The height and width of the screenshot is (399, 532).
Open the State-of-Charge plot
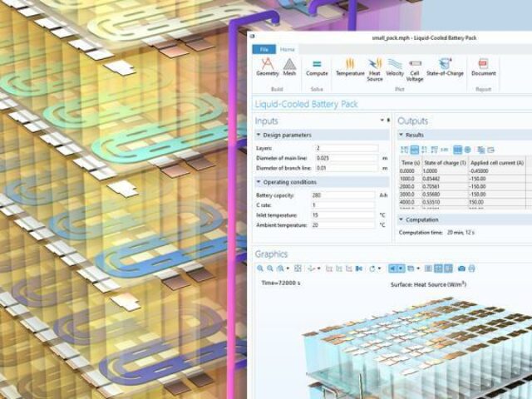pyautogui.click(x=445, y=66)
